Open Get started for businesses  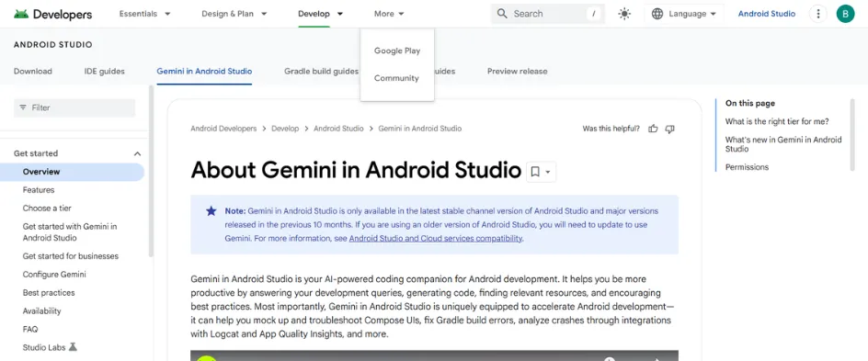click(x=70, y=256)
